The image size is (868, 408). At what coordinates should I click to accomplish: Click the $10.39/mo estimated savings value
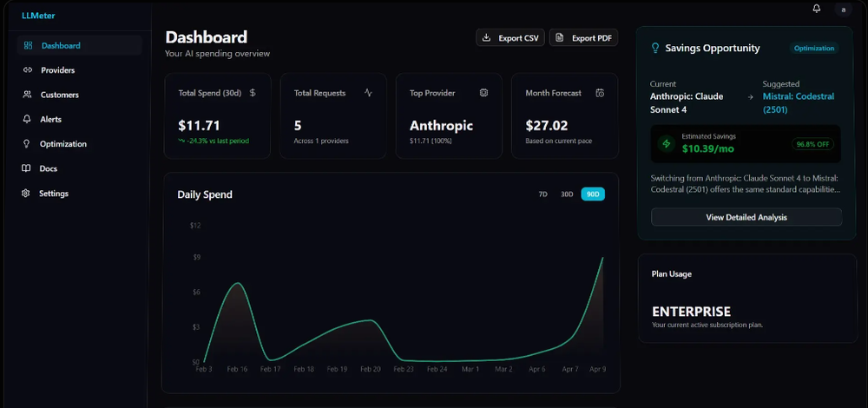click(708, 148)
